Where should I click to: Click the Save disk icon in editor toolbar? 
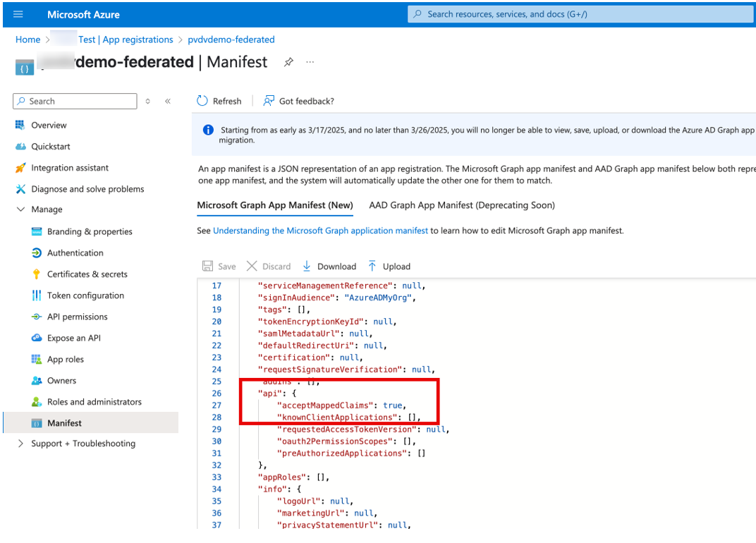[x=208, y=266]
